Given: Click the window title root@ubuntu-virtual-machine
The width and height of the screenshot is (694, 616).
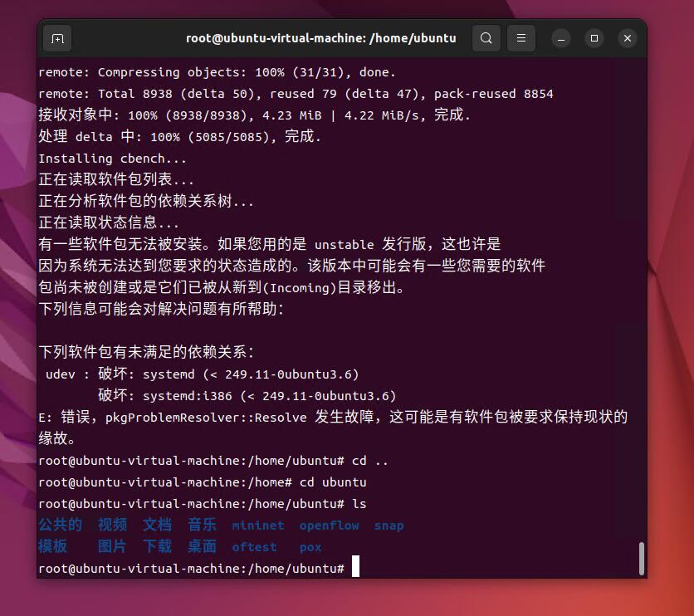Looking at the screenshot, I should click(x=321, y=38).
